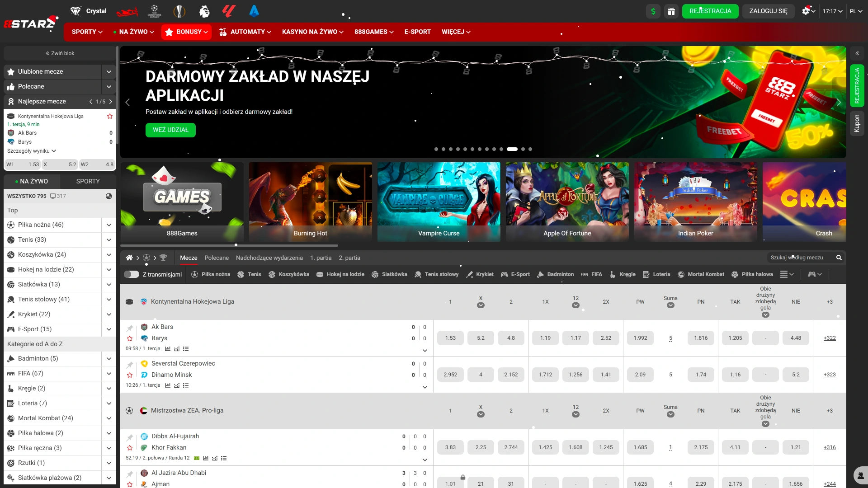The image size is (868, 488).
Task: Collapse the right panel double-arrow
Action: coord(857,53)
